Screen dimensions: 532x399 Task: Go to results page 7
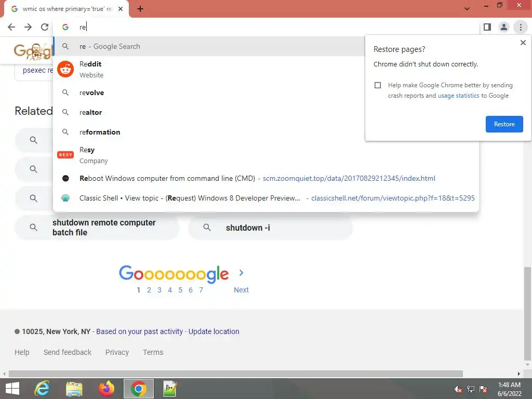[201, 290]
